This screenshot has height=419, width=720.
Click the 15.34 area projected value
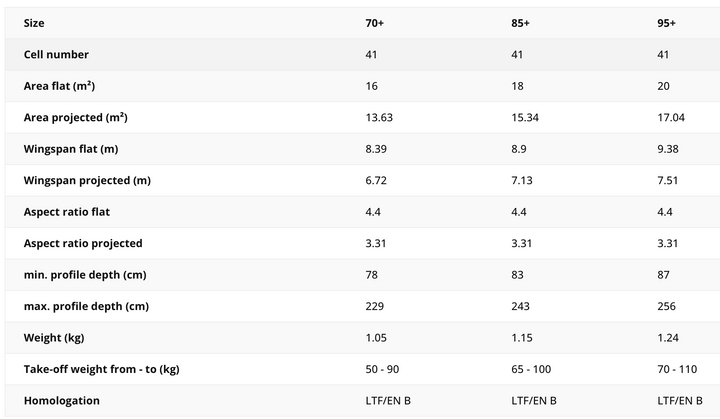525,117
